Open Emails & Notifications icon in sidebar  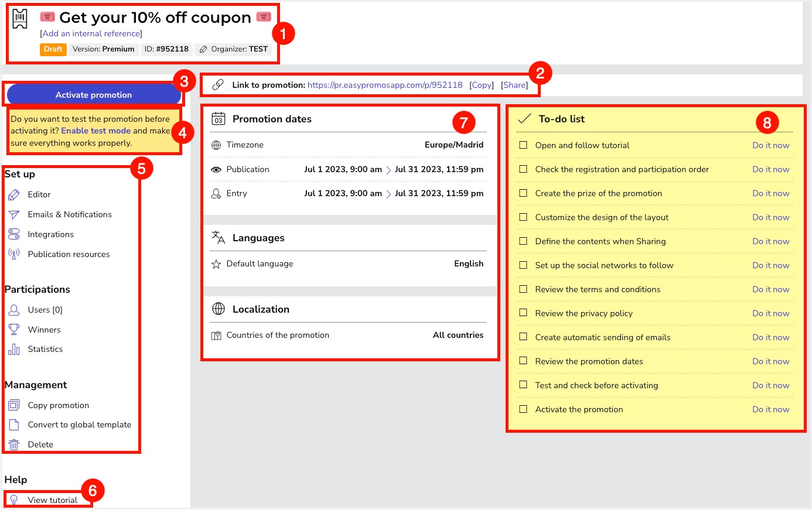14,215
